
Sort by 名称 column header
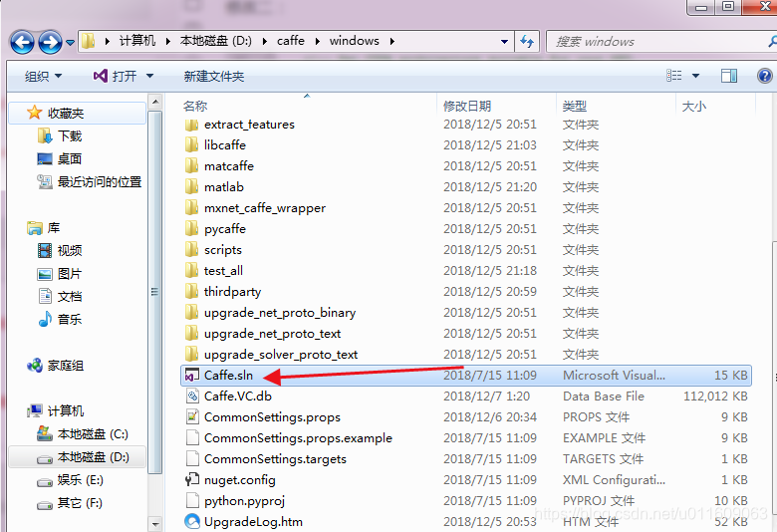click(195, 107)
